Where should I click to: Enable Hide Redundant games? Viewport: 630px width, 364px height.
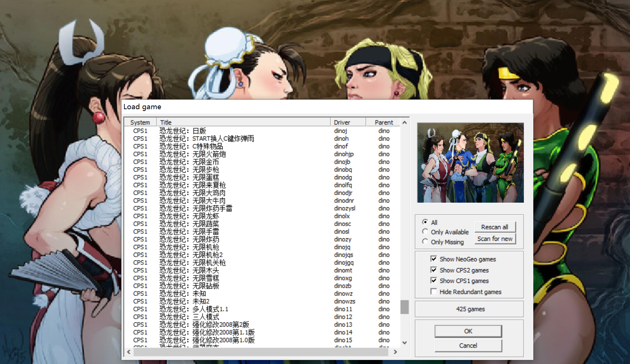pos(434,291)
